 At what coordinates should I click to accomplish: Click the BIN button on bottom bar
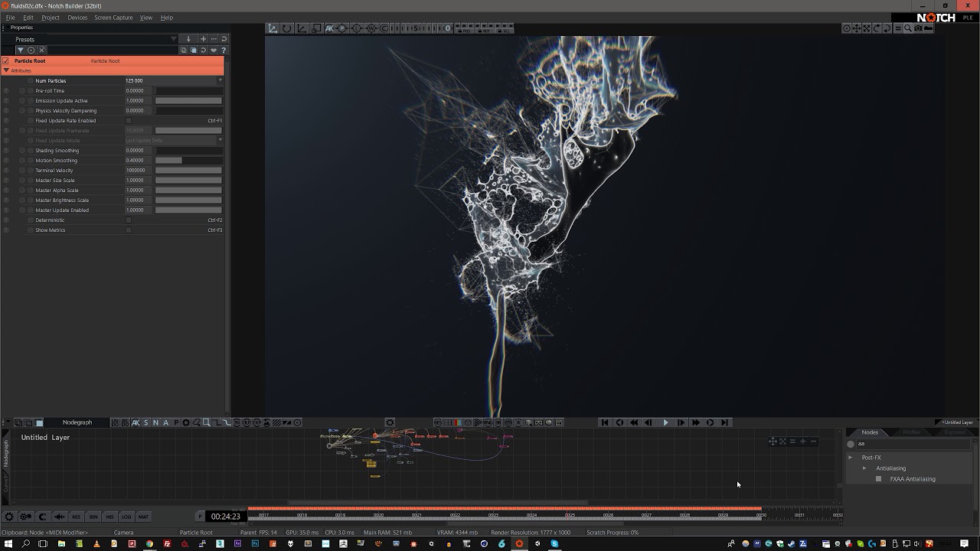coord(93,517)
